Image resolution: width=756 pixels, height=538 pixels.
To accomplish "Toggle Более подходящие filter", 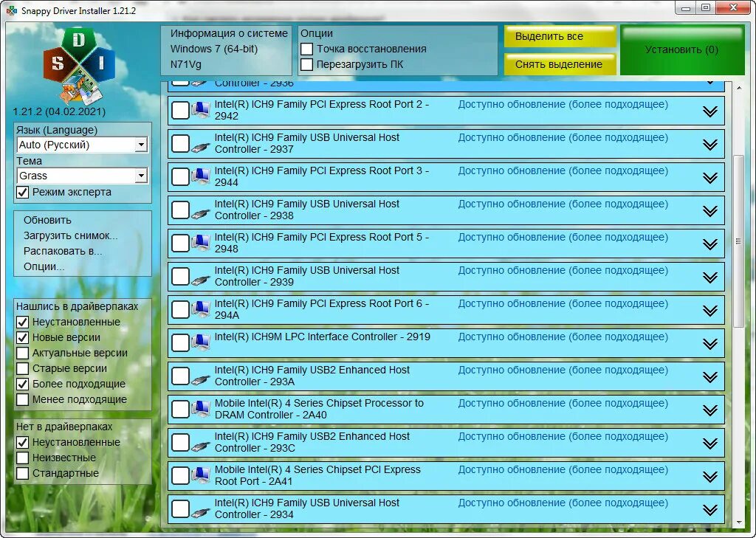I will click(x=23, y=384).
